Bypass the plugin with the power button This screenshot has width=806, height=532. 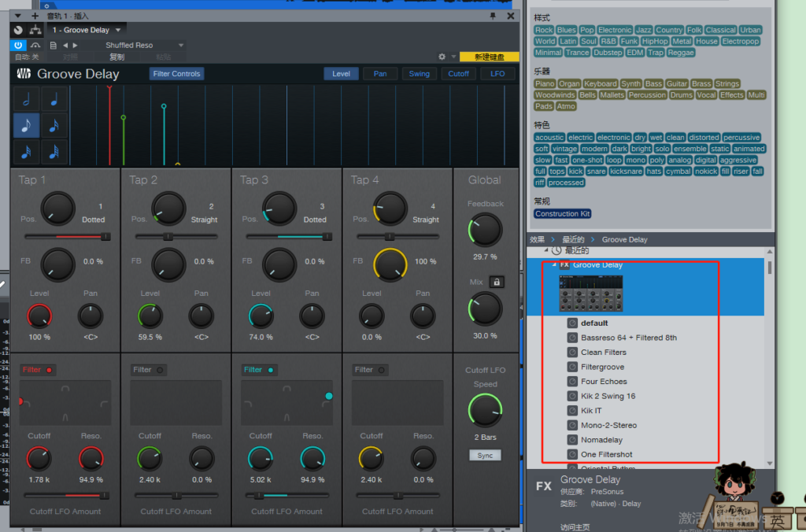pos(18,45)
